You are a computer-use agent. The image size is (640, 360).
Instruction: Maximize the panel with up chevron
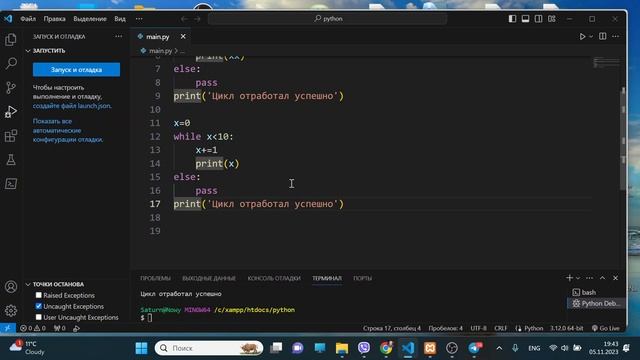pyautogui.click(x=602, y=278)
